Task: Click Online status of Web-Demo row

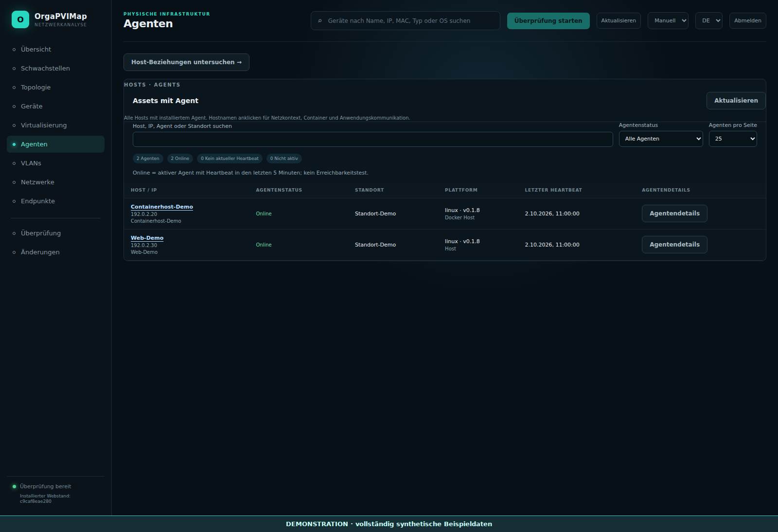Action: pos(264,245)
